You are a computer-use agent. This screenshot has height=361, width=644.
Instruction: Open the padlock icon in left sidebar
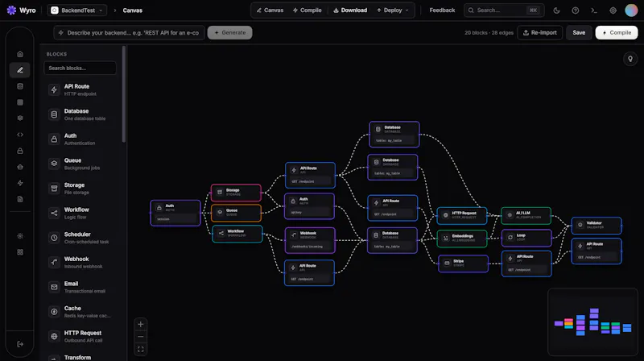(20, 151)
